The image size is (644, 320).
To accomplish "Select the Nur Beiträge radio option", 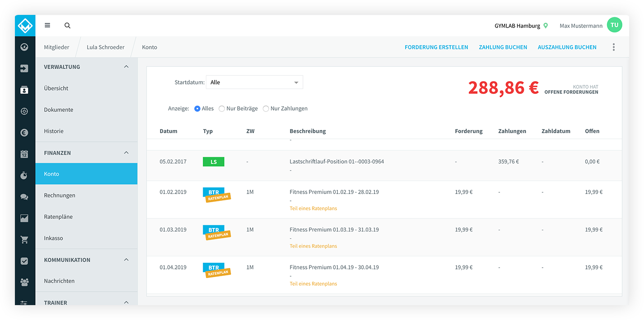I will [222, 109].
